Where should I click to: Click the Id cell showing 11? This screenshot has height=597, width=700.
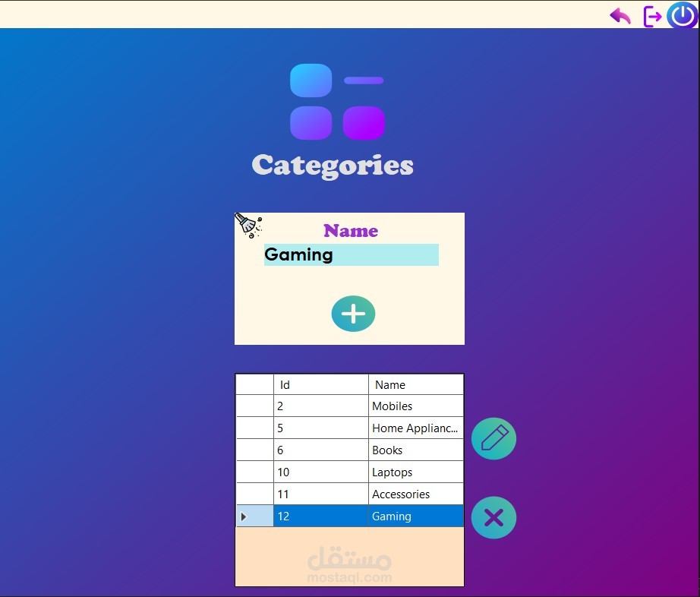coord(321,494)
